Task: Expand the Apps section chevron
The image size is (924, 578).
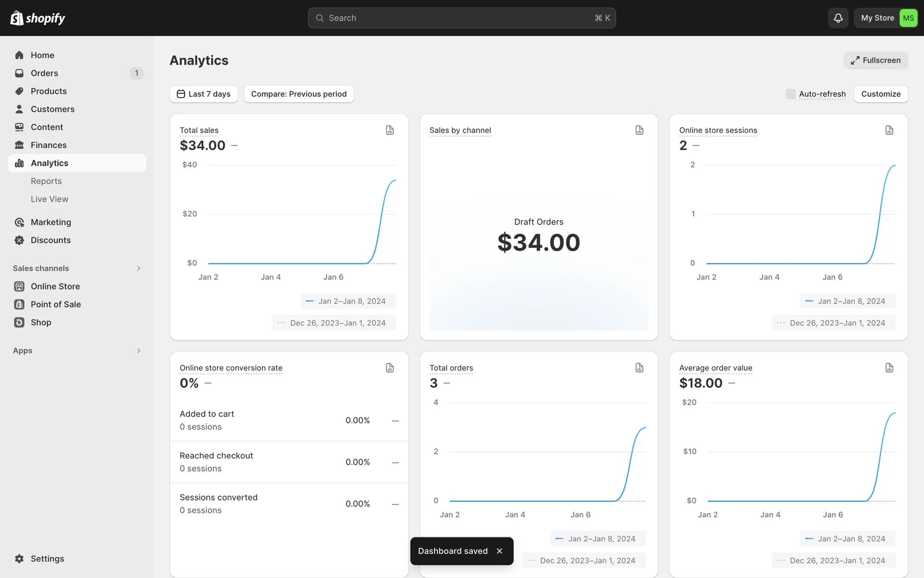Action: 139,351
